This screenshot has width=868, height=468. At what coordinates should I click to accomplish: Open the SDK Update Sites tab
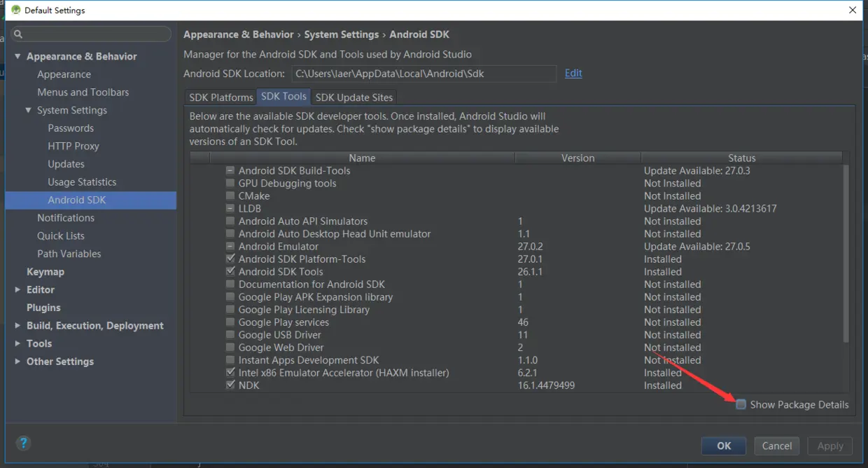[354, 97]
